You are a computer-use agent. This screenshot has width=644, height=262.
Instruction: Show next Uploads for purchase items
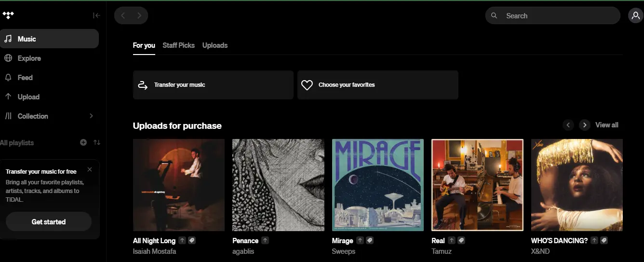pos(585,125)
